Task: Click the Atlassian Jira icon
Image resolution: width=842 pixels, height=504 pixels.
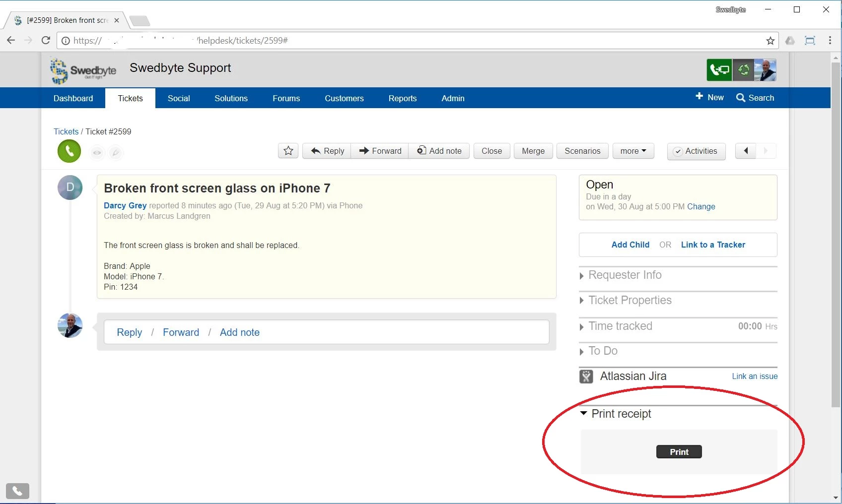Action: [x=586, y=377]
